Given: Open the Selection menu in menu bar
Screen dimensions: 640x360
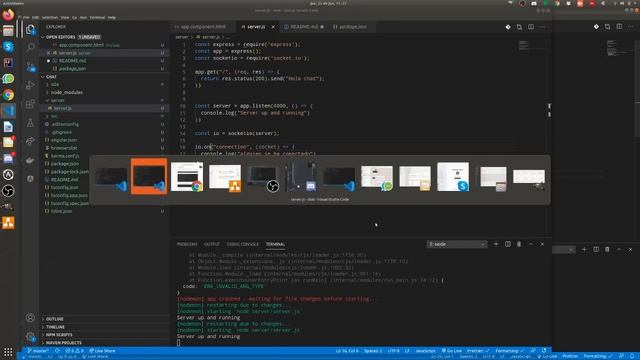Looking at the screenshot, I should pyautogui.click(x=50, y=18).
